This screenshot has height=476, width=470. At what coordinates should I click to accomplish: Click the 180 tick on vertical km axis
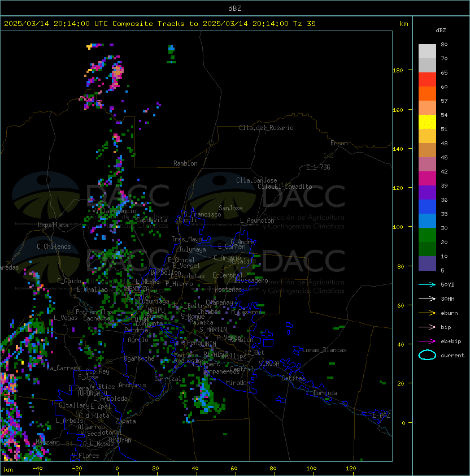coord(398,71)
